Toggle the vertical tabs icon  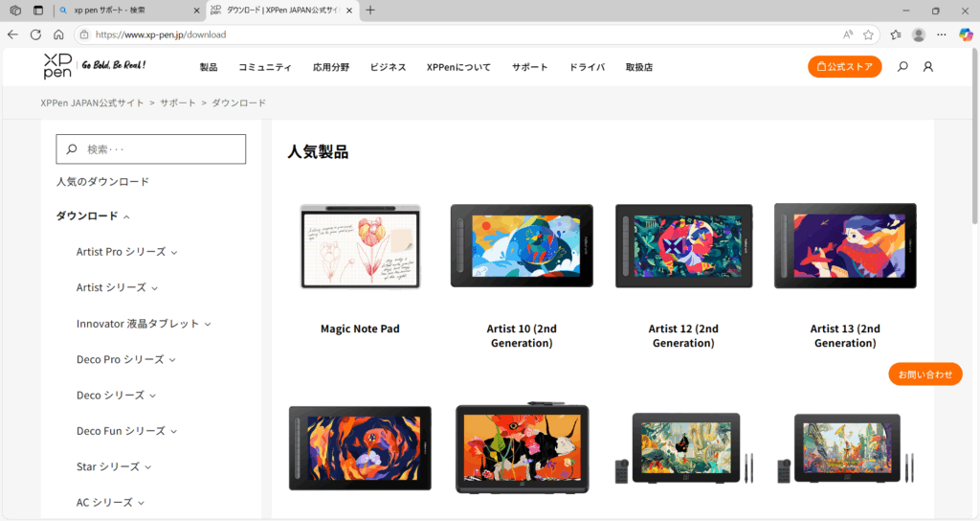pyautogui.click(x=38, y=10)
